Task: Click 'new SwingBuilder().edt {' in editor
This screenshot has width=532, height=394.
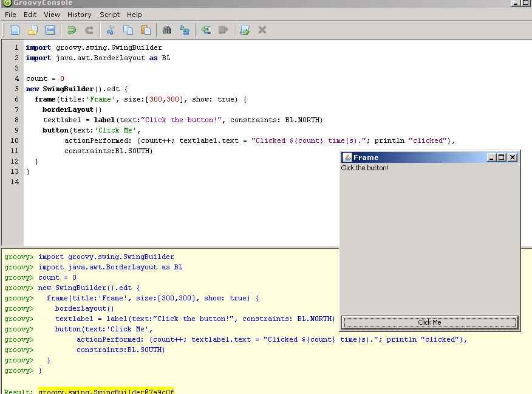Action: pos(77,89)
